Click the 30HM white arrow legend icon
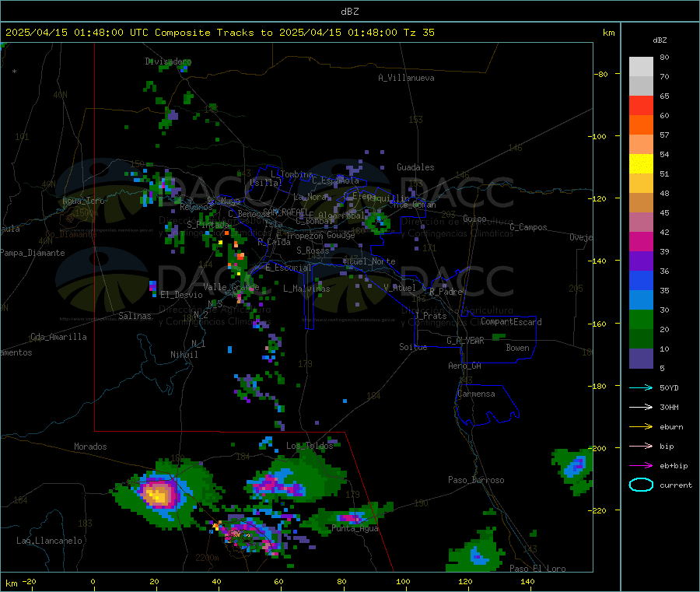Screen dimensions: 700x592 tap(641, 407)
